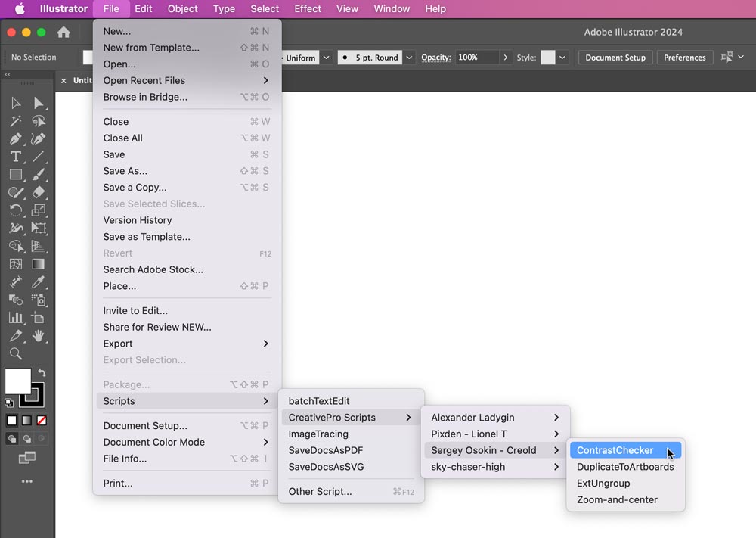Click the Style swatch in control bar
756x538 pixels.
click(x=547, y=58)
